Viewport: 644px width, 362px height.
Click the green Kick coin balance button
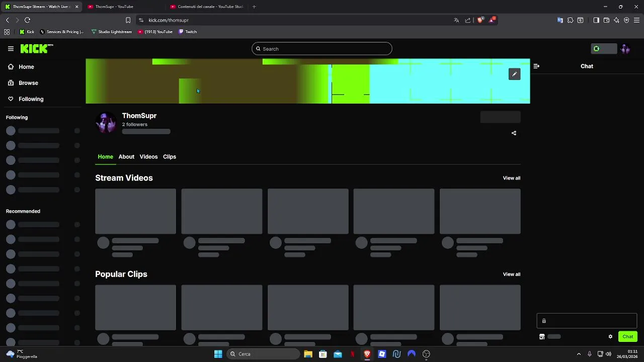[x=604, y=49]
